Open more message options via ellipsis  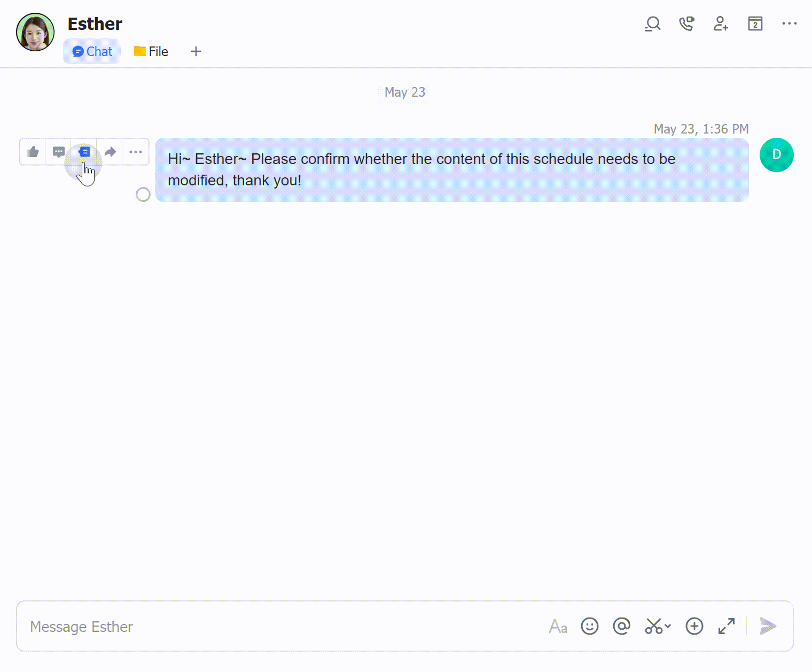click(x=135, y=152)
